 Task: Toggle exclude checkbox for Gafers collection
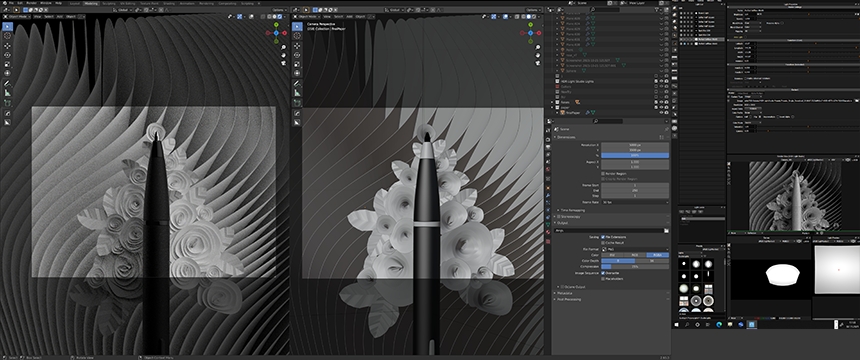655,87
